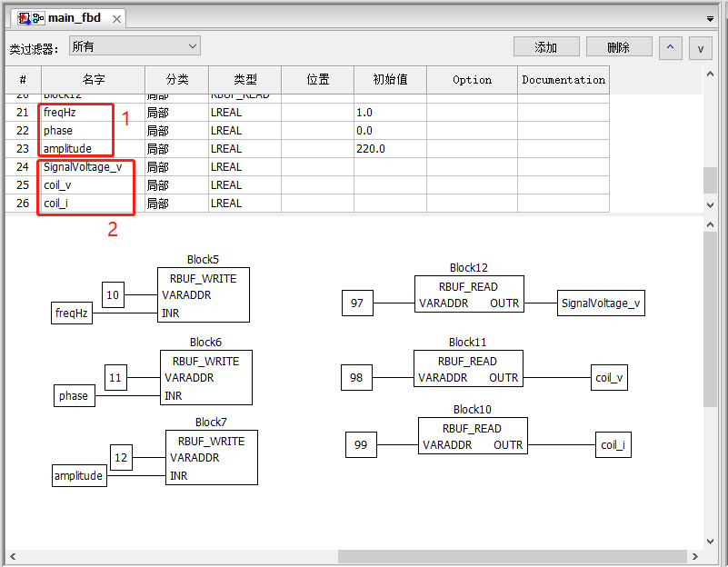
Task: Select the amplitude input variable in diagram
Action: click(79, 475)
